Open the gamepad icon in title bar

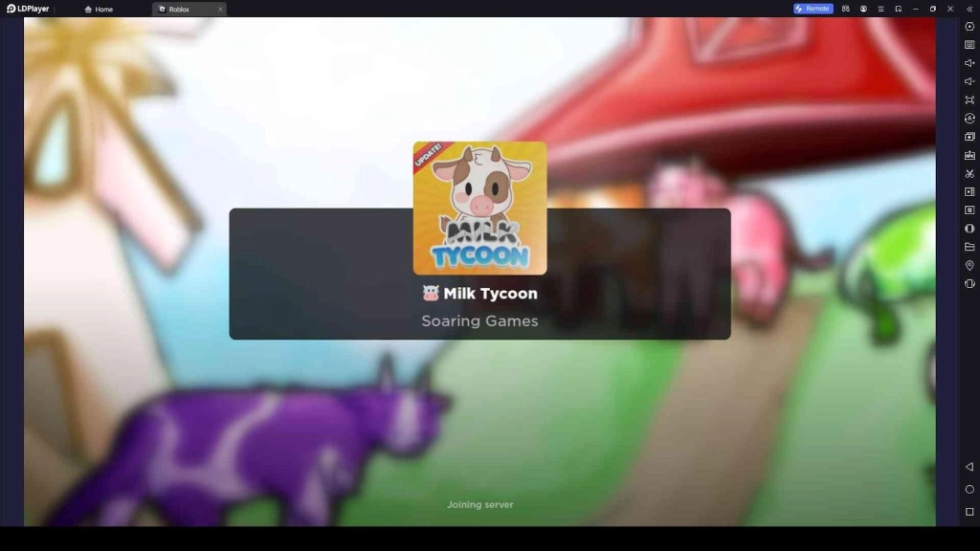coord(846,9)
